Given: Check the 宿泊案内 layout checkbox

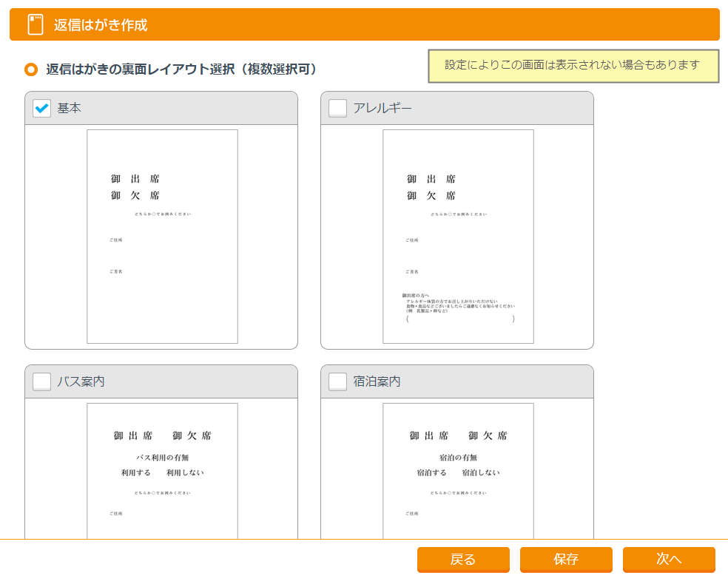Looking at the screenshot, I should pos(337,382).
